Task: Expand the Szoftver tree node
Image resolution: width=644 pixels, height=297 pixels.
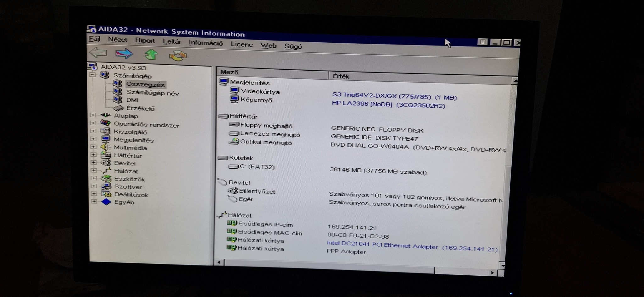Action: [94, 186]
